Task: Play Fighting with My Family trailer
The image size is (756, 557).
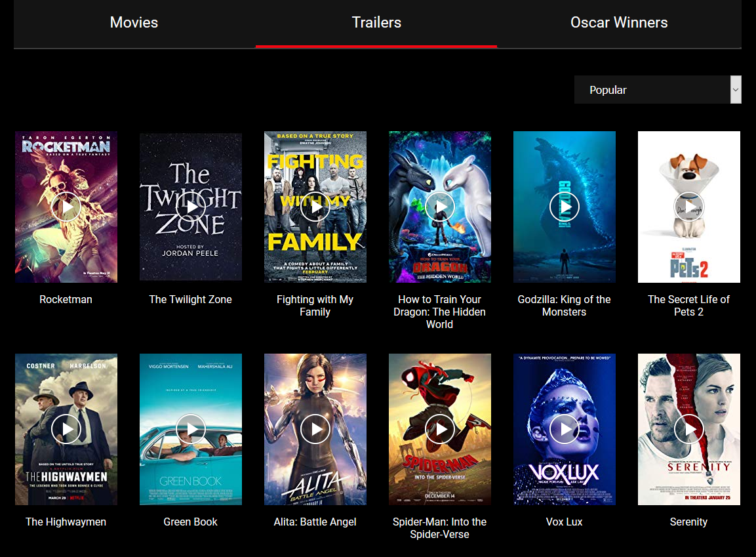Action: pos(315,207)
